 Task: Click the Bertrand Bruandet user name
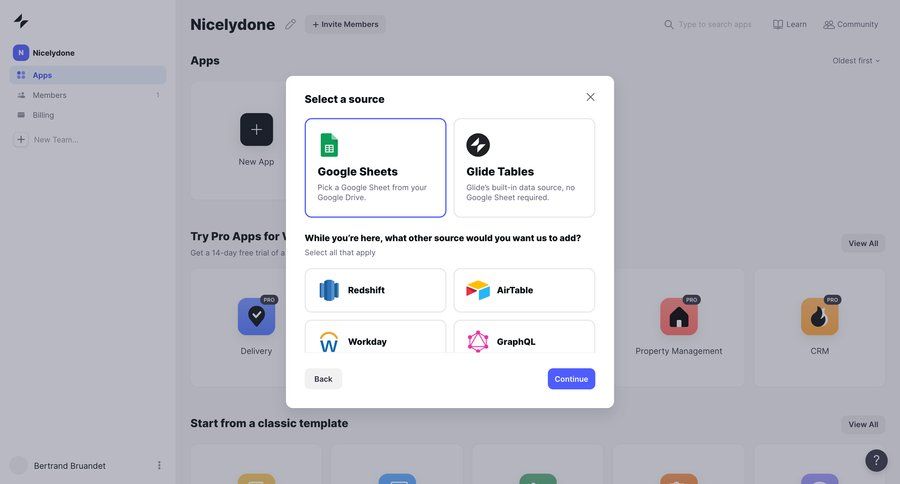click(69, 466)
